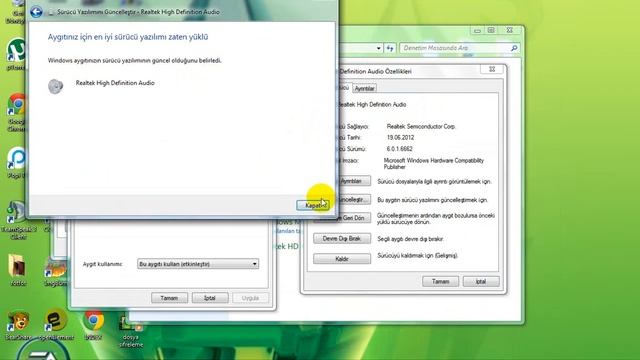Click Devre Dışı Bırak to disable the device
The image size is (640, 360).
pyautogui.click(x=342, y=238)
